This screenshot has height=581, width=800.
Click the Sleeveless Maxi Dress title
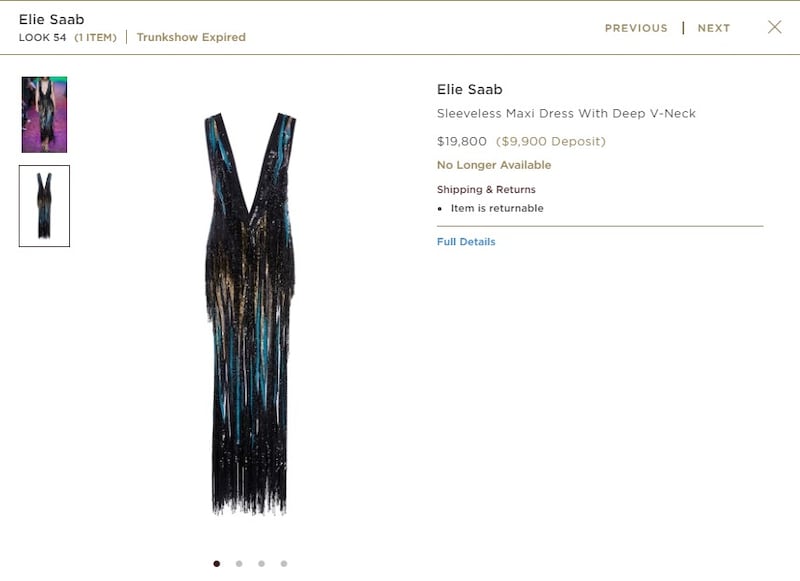(566, 113)
